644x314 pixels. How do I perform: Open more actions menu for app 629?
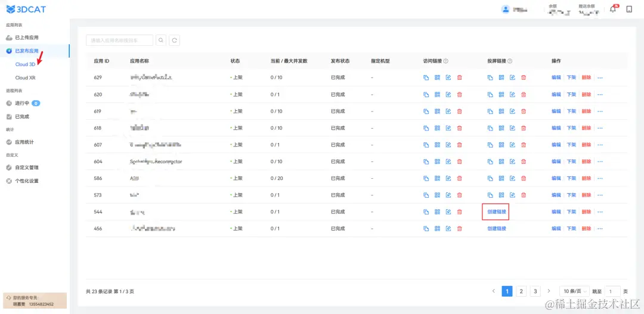tap(600, 77)
